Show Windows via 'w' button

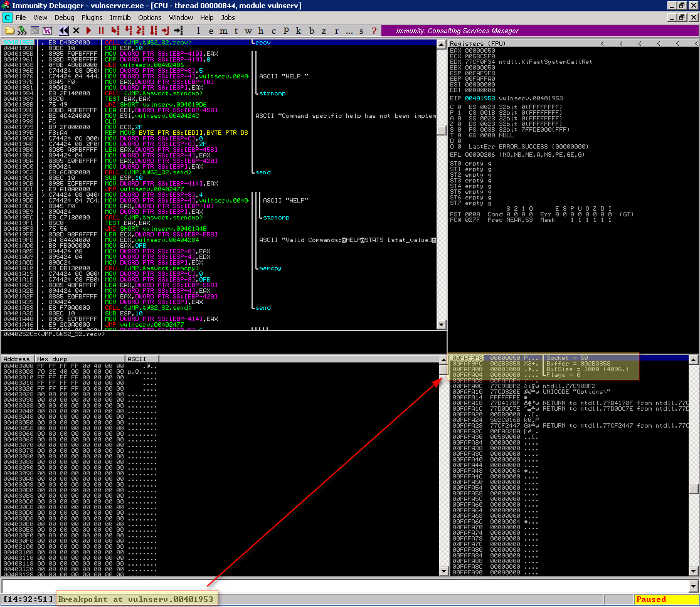(248, 30)
